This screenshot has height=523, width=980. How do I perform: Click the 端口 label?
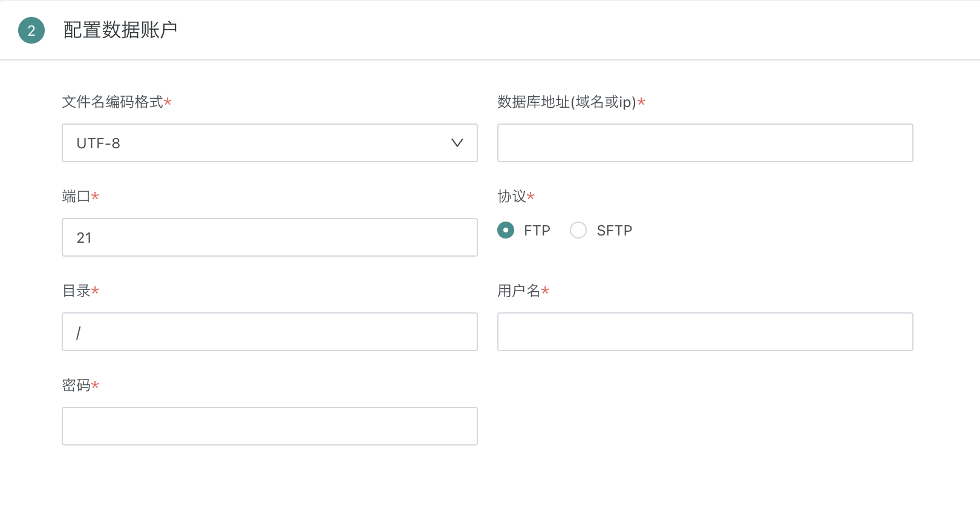(76, 196)
